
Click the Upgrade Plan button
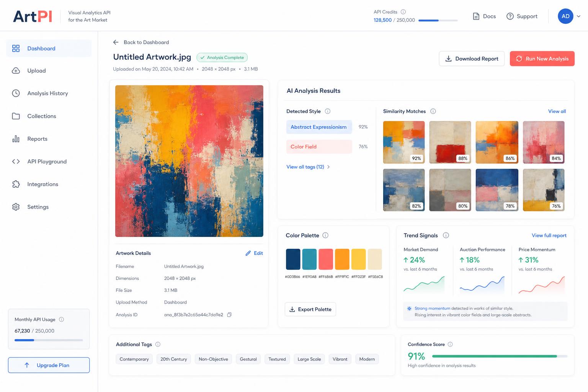click(x=49, y=365)
